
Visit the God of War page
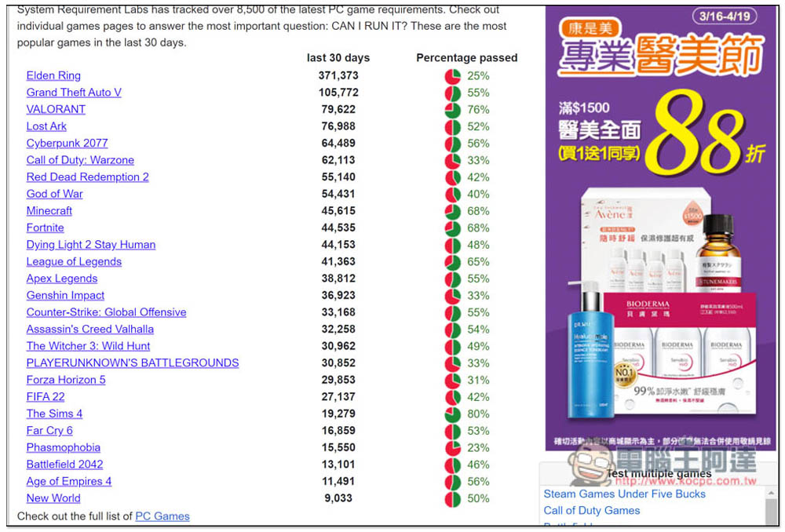click(55, 194)
